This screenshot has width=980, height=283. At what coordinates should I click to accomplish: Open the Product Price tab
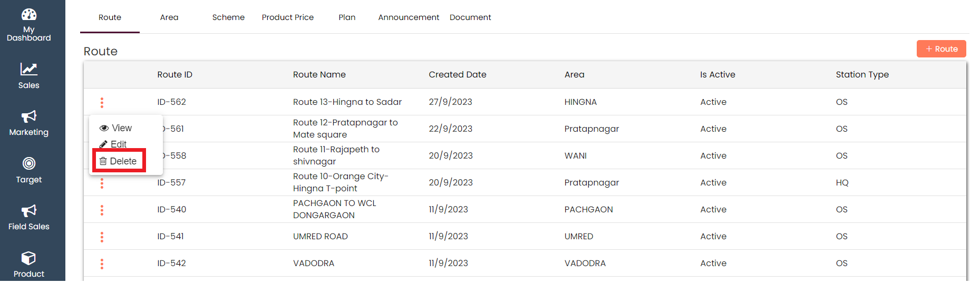(x=288, y=17)
